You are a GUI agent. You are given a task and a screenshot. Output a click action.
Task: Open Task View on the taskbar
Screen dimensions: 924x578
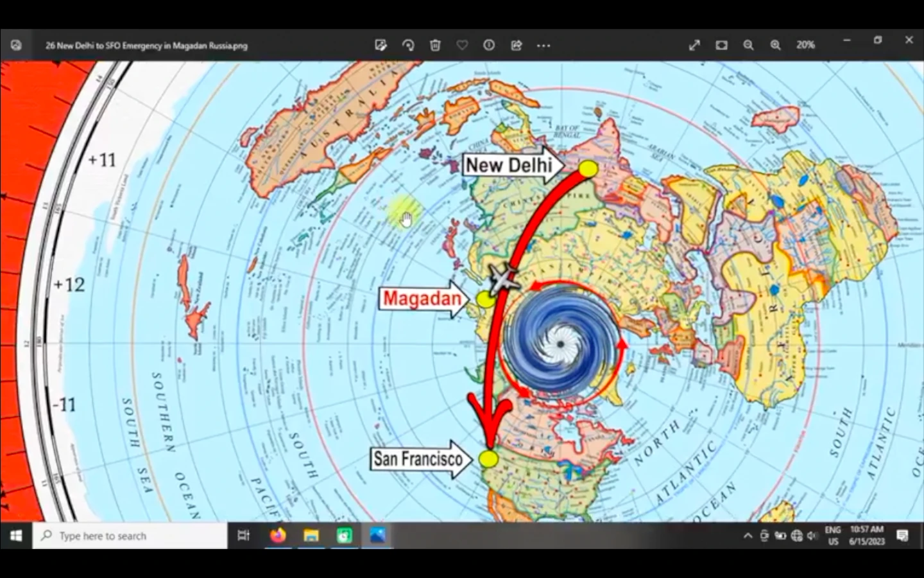pyautogui.click(x=244, y=536)
